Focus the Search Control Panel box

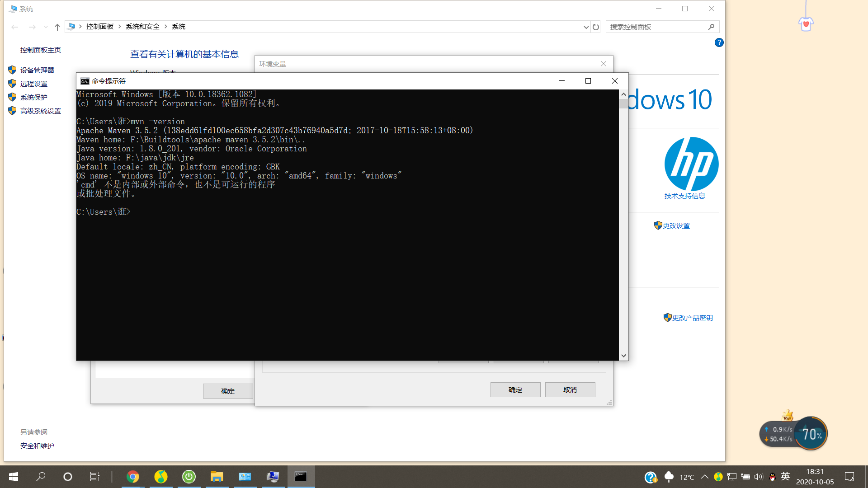pyautogui.click(x=662, y=27)
